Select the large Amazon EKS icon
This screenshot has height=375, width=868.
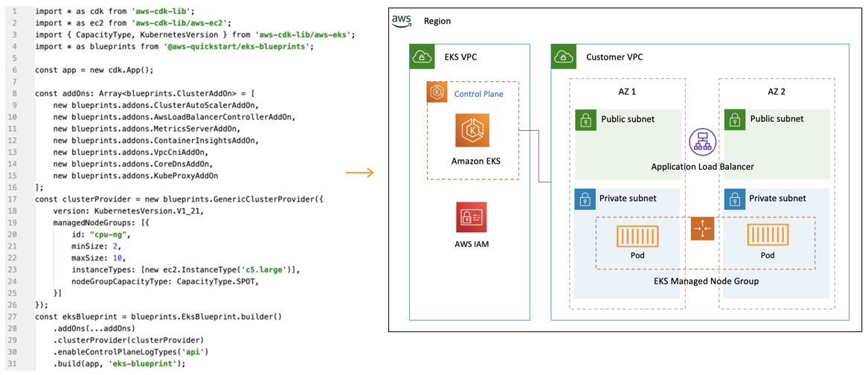(472, 130)
